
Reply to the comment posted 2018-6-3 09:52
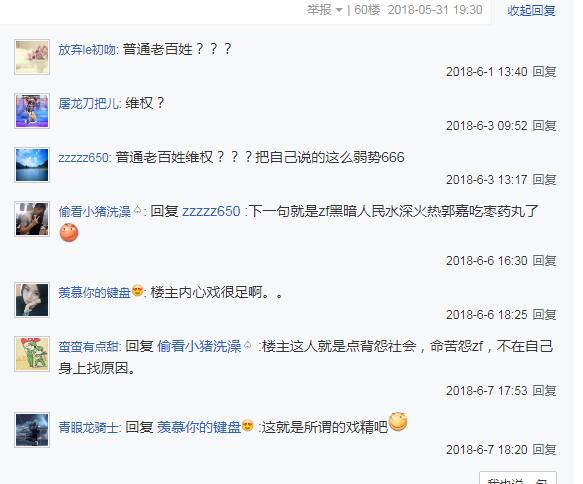(544, 125)
